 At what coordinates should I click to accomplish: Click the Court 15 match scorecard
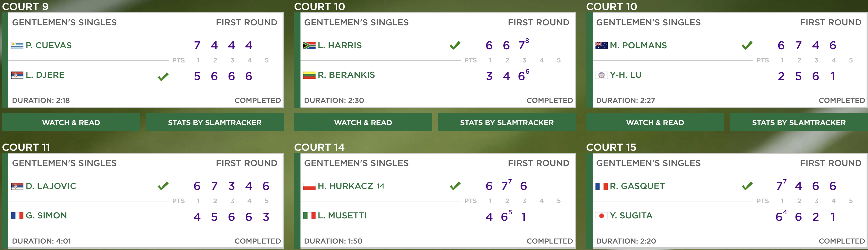730,201
